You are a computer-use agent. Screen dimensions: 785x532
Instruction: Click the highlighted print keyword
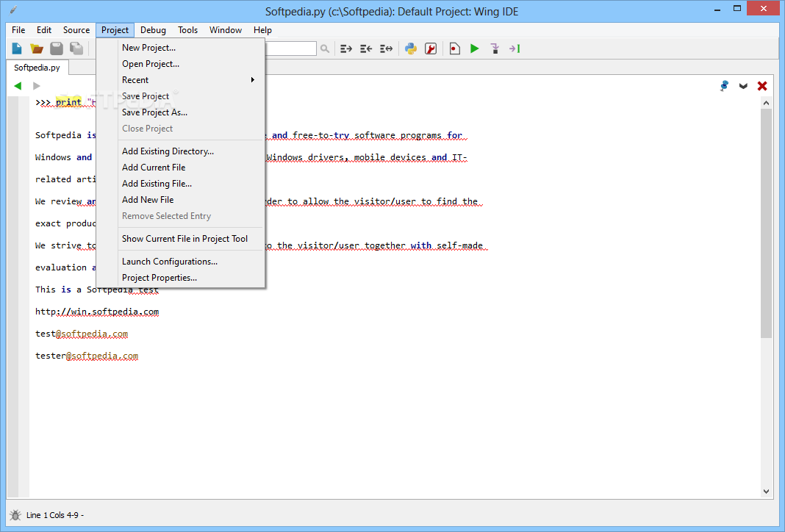coord(68,103)
